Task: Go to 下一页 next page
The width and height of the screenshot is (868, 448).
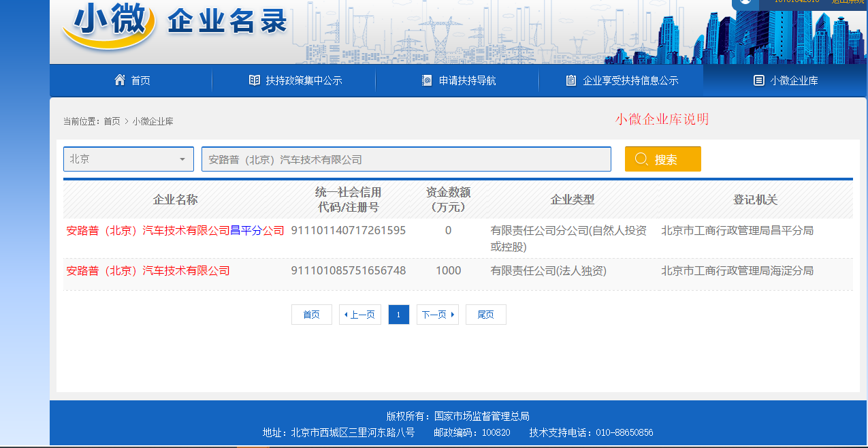Action: (x=438, y=315)
